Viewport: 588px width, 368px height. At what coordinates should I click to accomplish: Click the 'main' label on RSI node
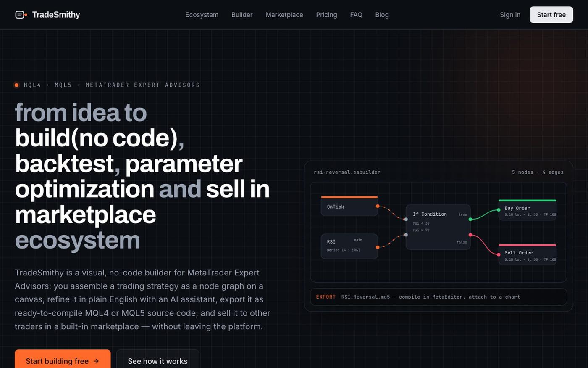358,240
